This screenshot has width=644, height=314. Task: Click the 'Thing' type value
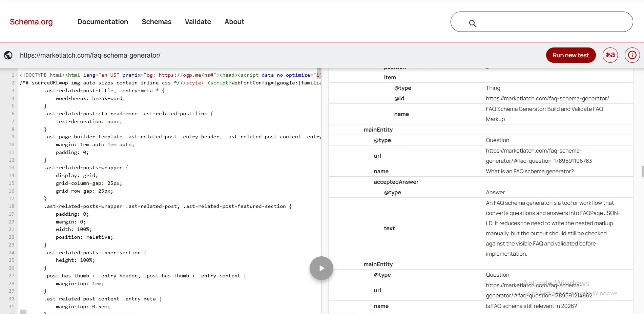493,88
